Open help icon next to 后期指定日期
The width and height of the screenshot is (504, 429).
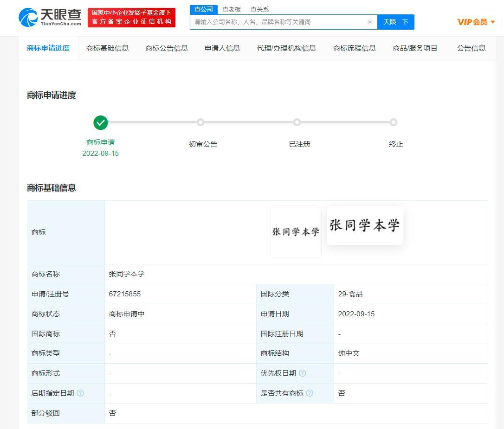(x=80, y=393)
